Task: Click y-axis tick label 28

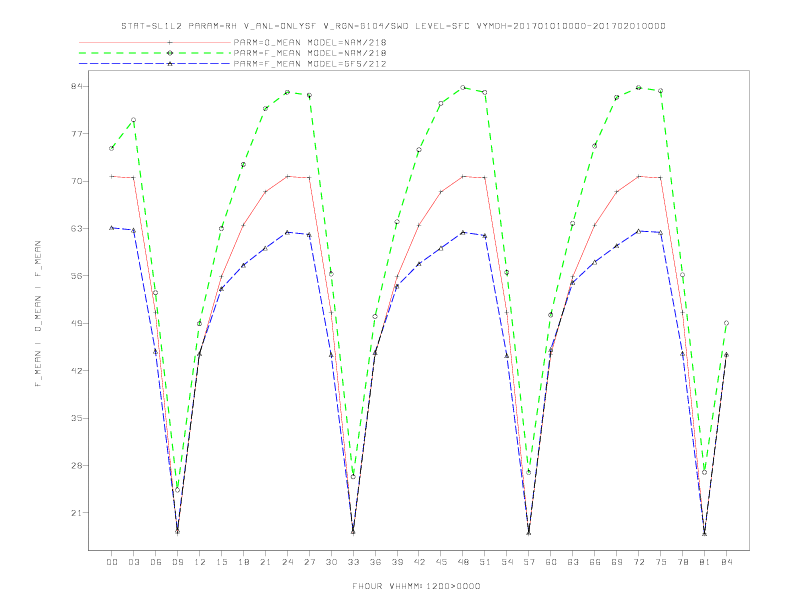Action: pyautogui.click(x=76, y=466)
